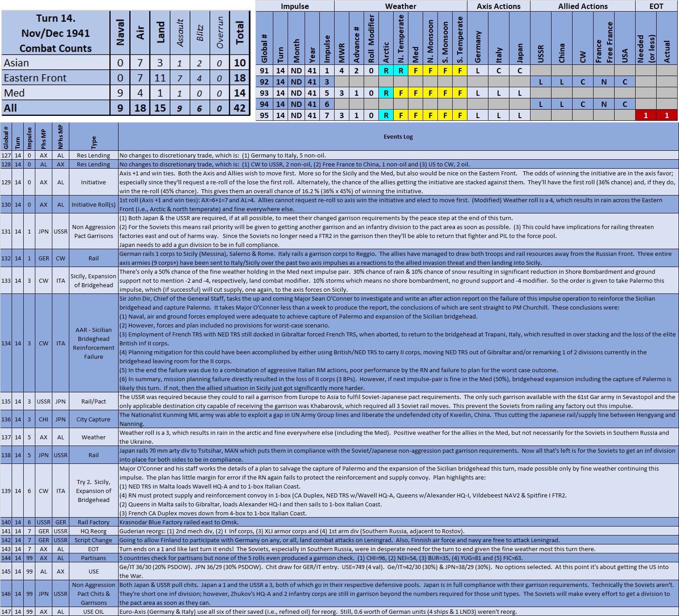Select the italic "Overrun" column header
The height and width of the screenshot is (616, 679).
pyautogui.click(x=220, y=33)
